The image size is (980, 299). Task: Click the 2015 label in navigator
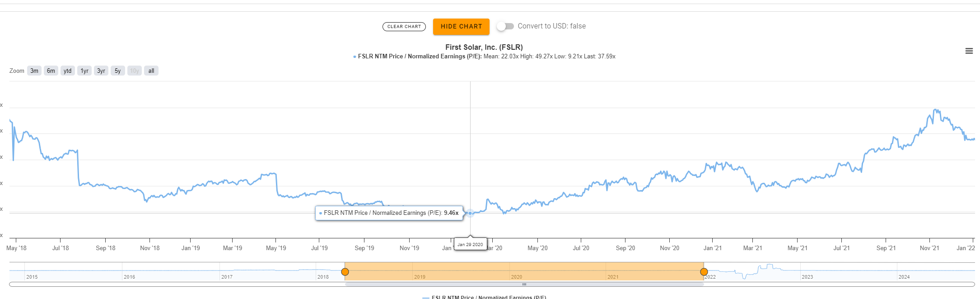click(32, 277)
